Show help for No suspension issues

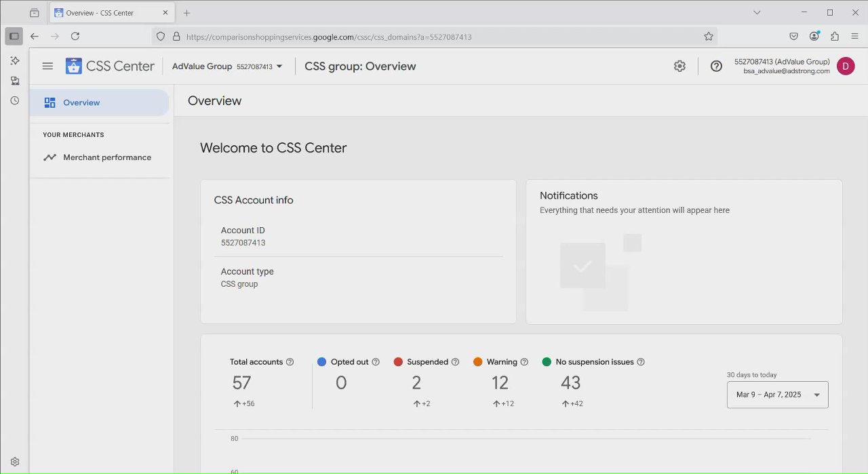641,362
